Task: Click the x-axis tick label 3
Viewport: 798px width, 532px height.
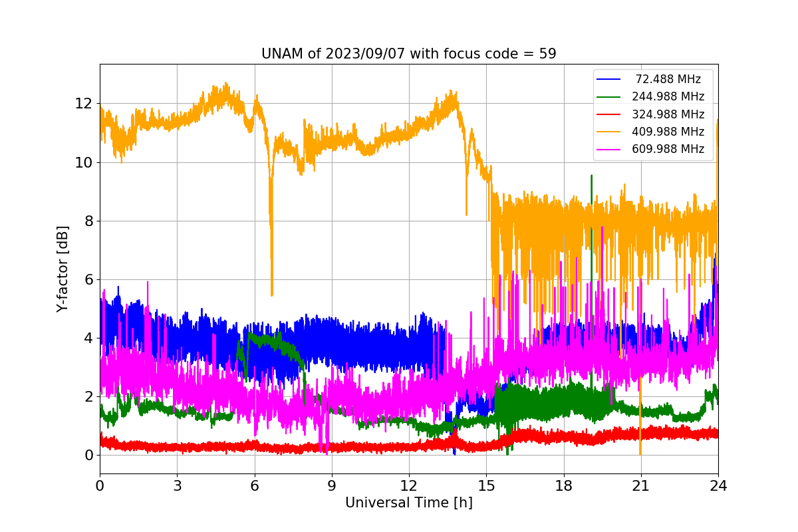Action: [x=177, y=486]
